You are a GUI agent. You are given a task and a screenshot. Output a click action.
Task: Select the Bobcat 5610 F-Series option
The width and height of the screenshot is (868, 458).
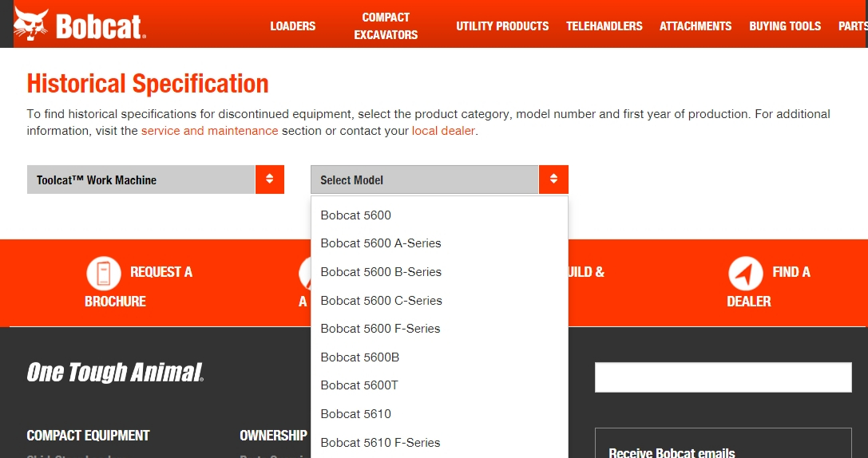tap(380, 443)
